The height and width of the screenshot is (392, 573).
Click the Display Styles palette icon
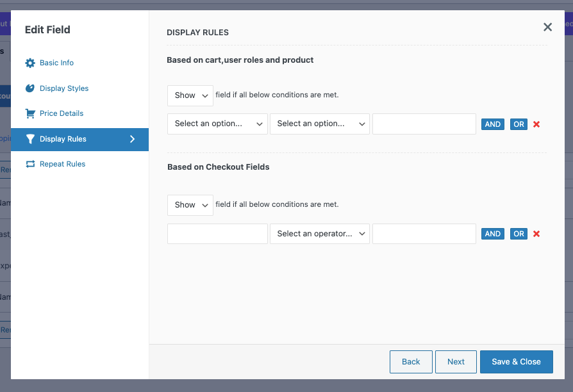click(x=30, y=88)
